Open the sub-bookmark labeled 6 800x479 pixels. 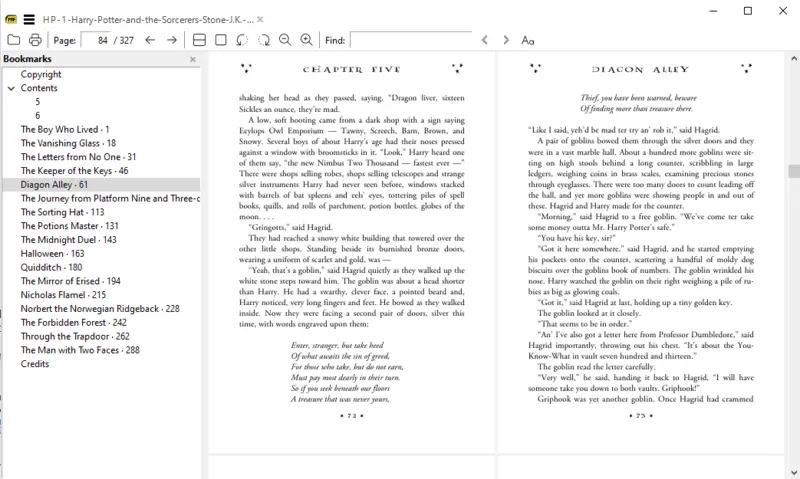tap(37, 115)
